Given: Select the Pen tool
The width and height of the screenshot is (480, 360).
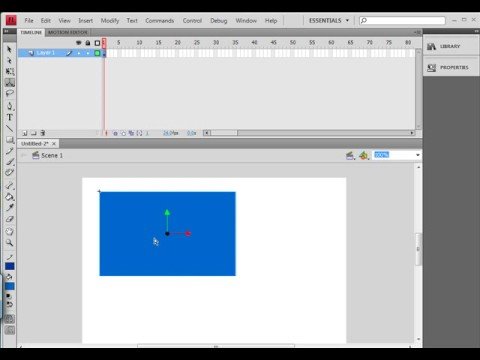Looking at the screenshot, I should [x=10, y=106].
